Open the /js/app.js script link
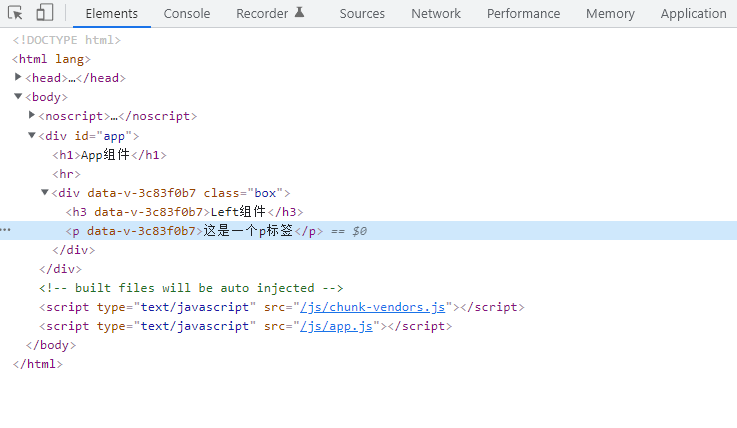Screen dimensions: 737x428 pyautogui.click(x=336, y=326)
